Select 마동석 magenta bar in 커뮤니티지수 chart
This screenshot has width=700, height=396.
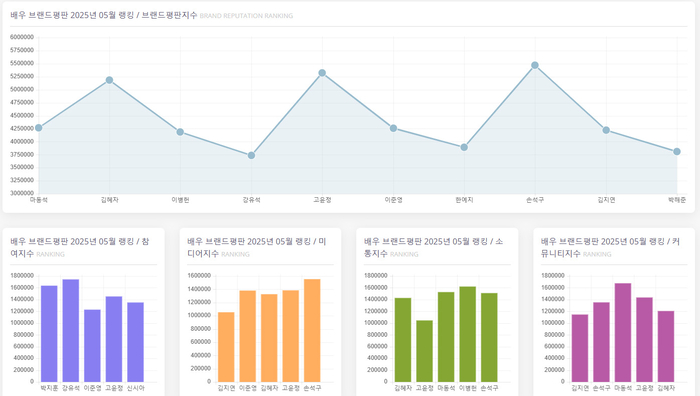[x=623, y=332]
